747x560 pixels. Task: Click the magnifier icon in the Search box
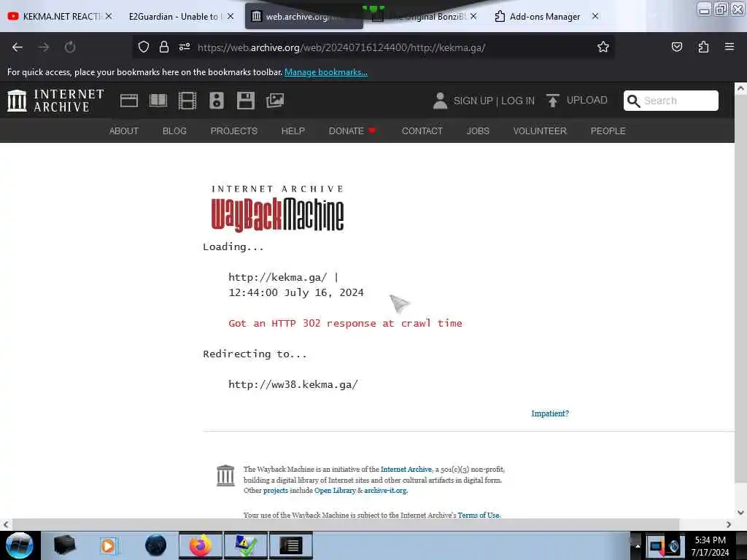point(634,101)
